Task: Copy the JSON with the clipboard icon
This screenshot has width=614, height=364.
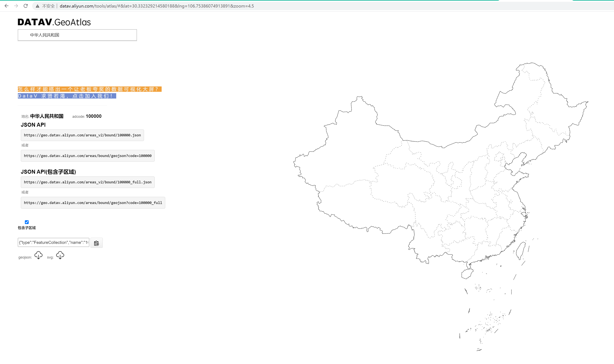Action: 96,243
